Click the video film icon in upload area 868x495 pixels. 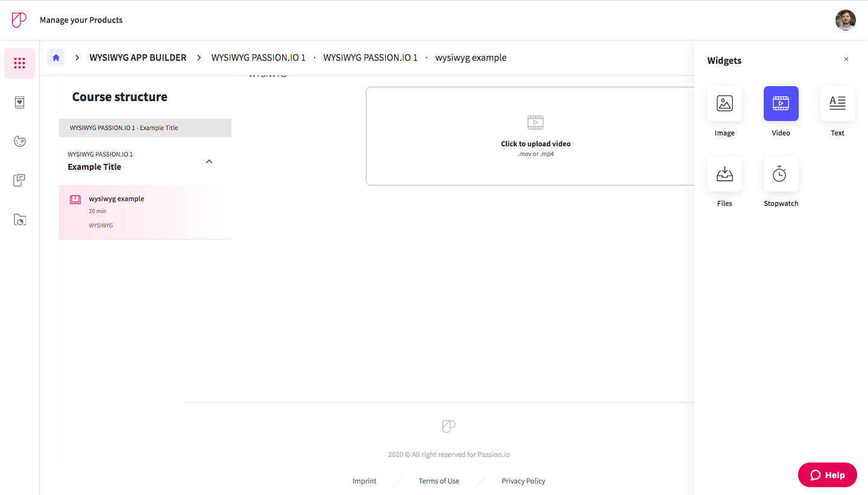click(535, 123)
